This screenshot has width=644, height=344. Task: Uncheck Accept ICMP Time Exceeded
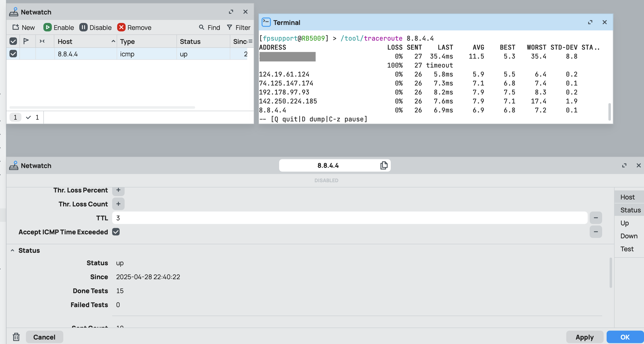pyautogui.click(x=116, y=232)
